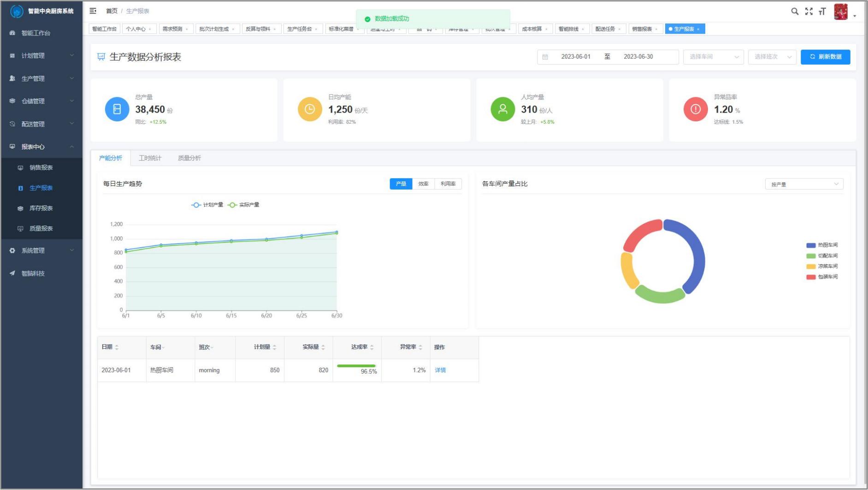
Task: Click the 刷新数据 button
Action: (825, 57)
